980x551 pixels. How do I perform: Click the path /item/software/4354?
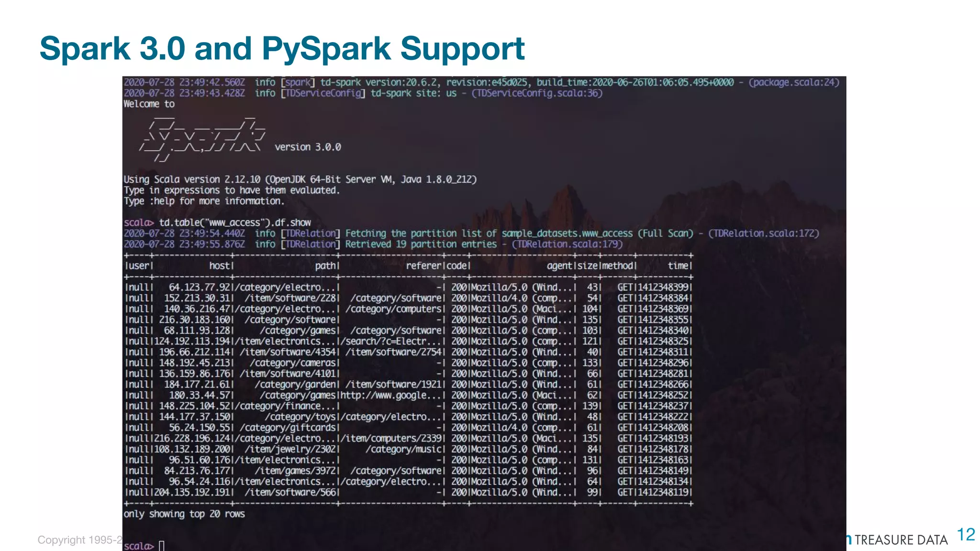pyautogui.click(x=288, y=352)
